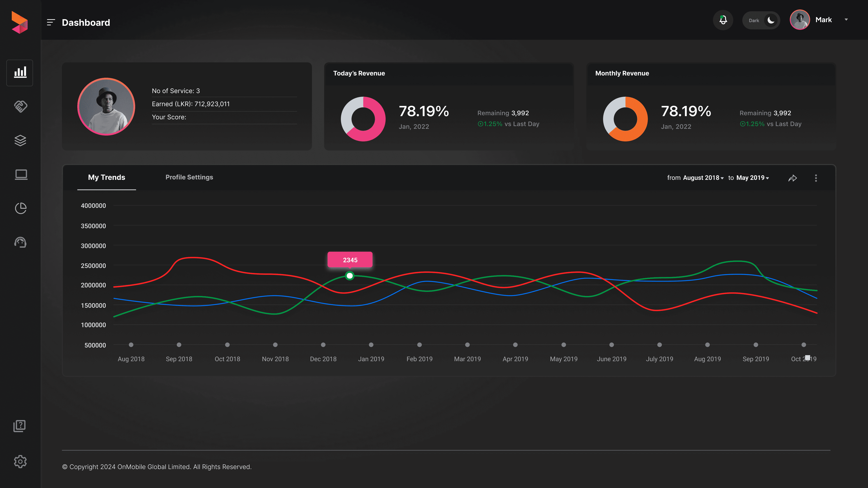Open the three-dot chart options menu

pos(816,178)
